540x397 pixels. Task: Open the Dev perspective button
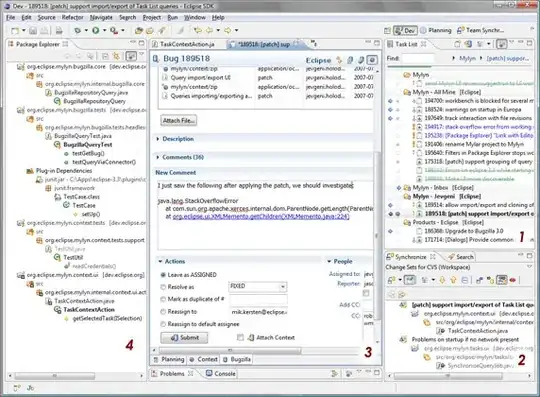pyautogui.click(x=405, y=31)
